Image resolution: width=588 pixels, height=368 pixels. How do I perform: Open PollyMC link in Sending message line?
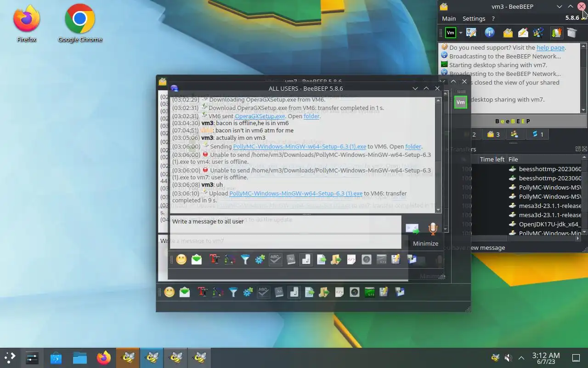tap(300, 147)
